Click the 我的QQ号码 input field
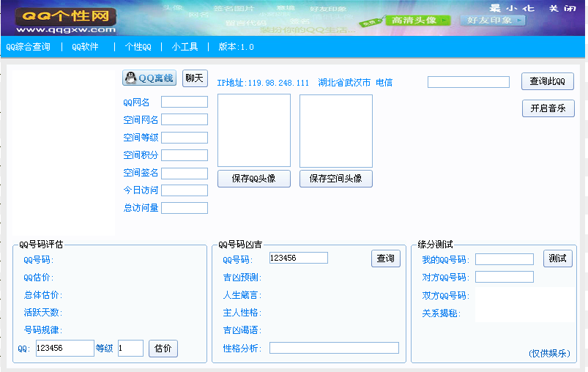 point(505,259)
